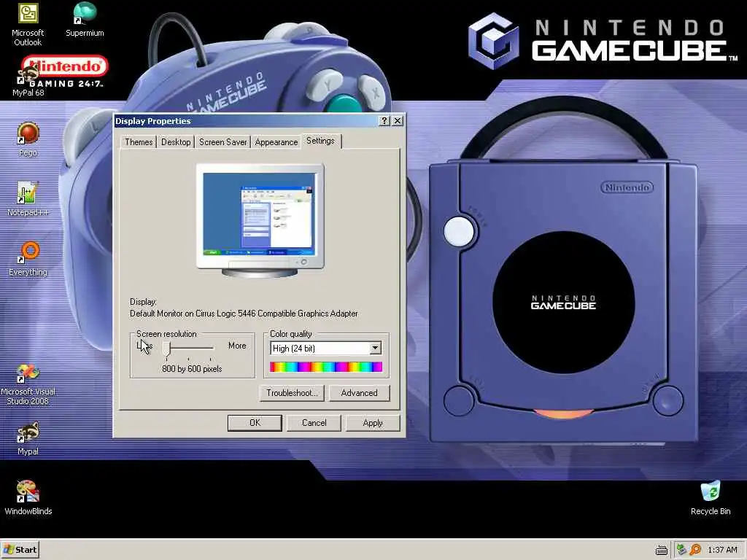Switch to the Themes tab
747x560 pixels.
139,142
